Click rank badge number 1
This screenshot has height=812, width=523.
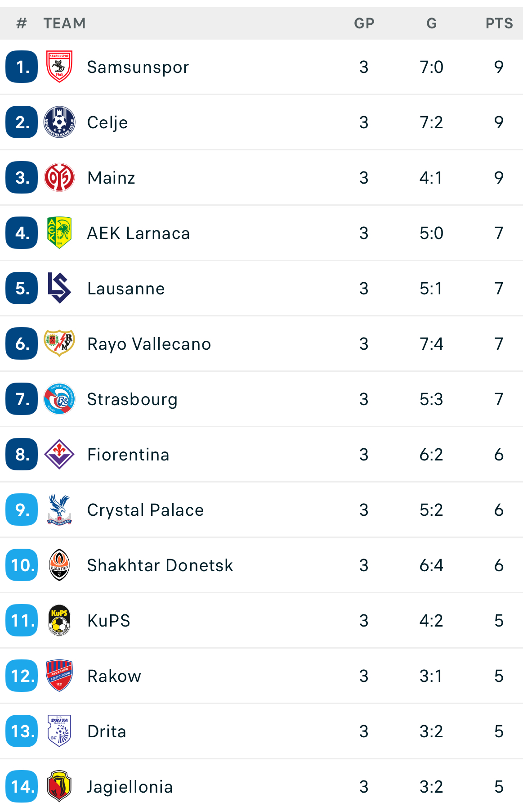click(x=22, y=67)
